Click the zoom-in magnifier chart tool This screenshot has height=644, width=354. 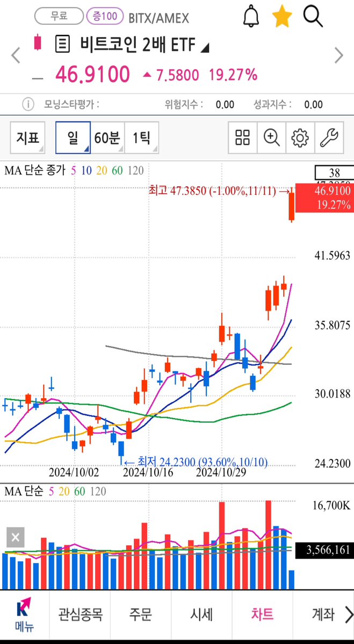coord(272,138)
